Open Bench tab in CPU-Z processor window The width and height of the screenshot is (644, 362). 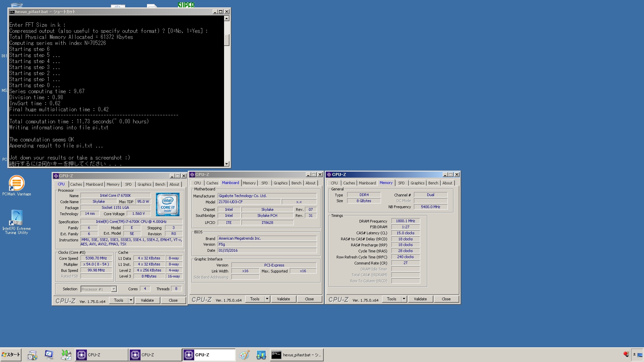click(x=160, y=184)
